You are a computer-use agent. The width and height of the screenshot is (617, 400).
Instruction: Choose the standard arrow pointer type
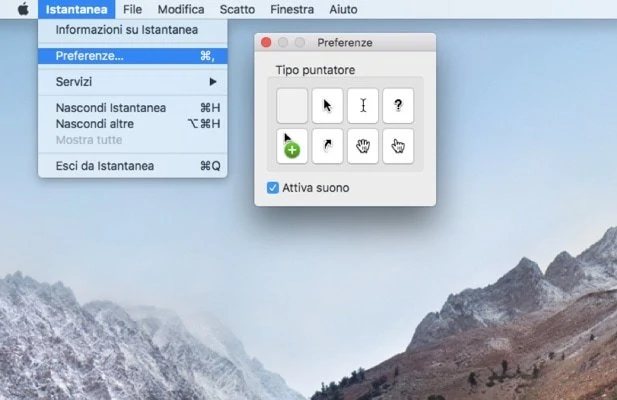pyautogui.click(x=327, y=106)
